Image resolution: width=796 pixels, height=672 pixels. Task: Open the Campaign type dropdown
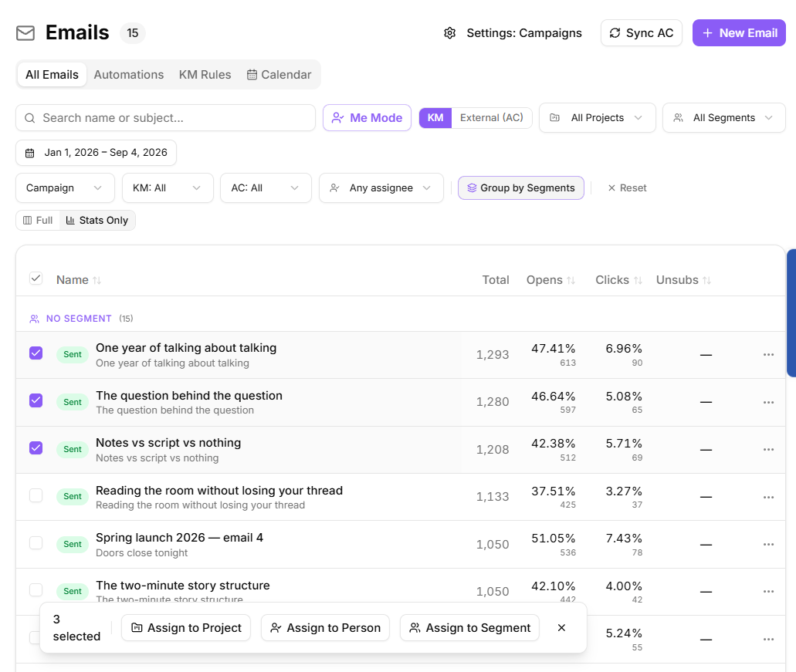click(x=66, y=187)
